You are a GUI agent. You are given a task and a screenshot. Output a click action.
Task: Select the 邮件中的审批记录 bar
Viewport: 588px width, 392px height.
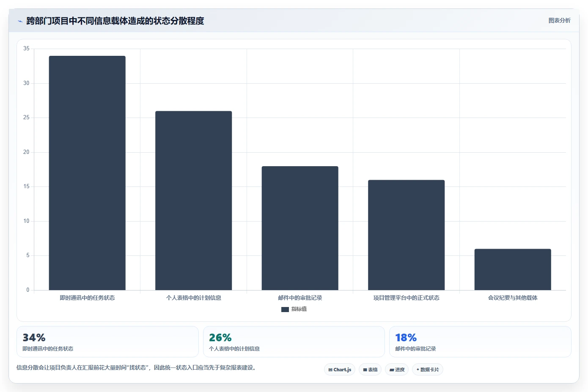[300, 228]
